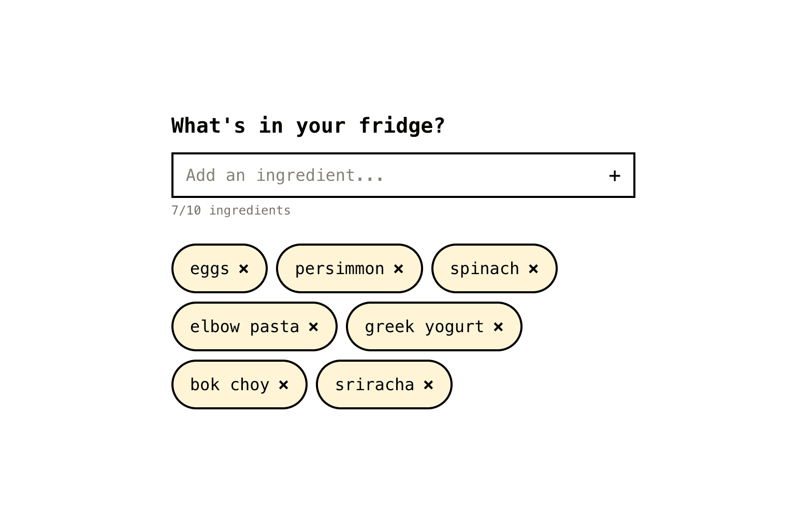
Task: Click the 7/10 ingredients counter text
Action: (231, 210)
